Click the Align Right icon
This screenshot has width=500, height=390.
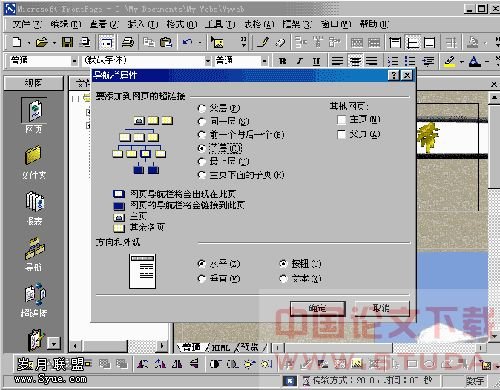click(x=372, y=61)
